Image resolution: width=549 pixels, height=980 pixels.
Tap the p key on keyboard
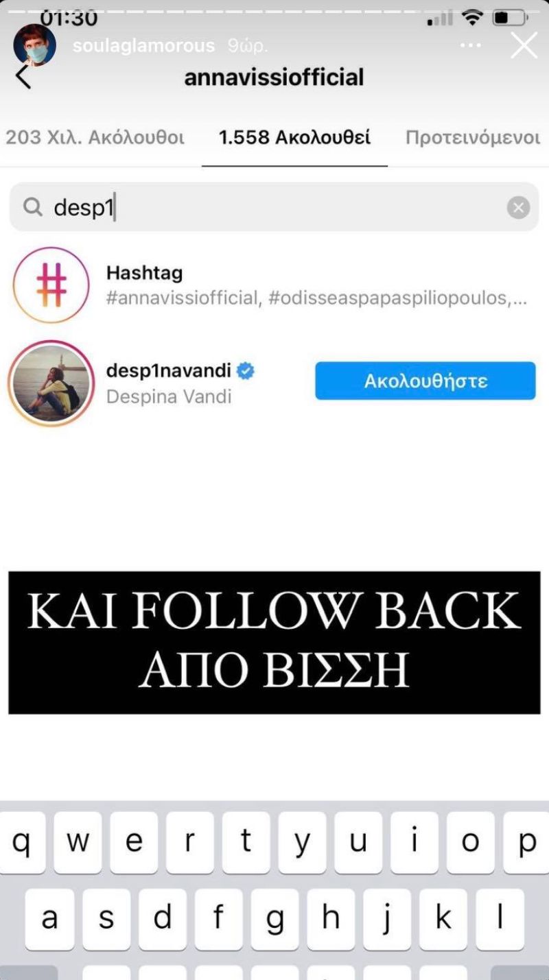tap(526, 843)
